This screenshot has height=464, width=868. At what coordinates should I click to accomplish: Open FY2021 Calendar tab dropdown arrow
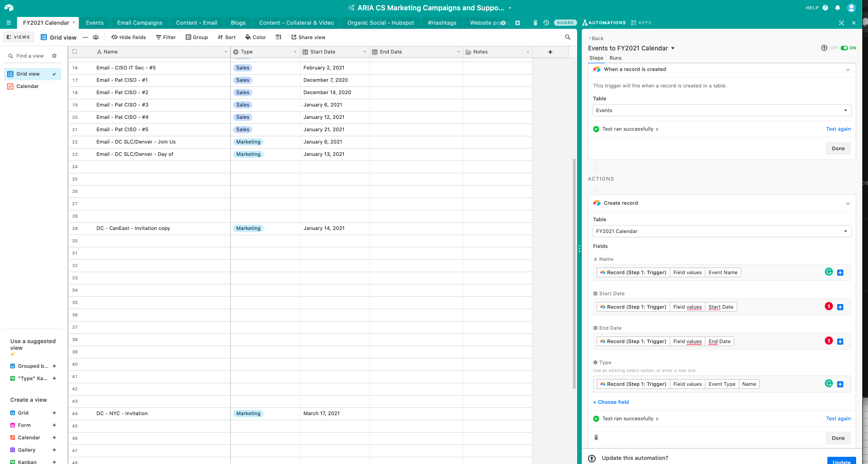point(74,23)
